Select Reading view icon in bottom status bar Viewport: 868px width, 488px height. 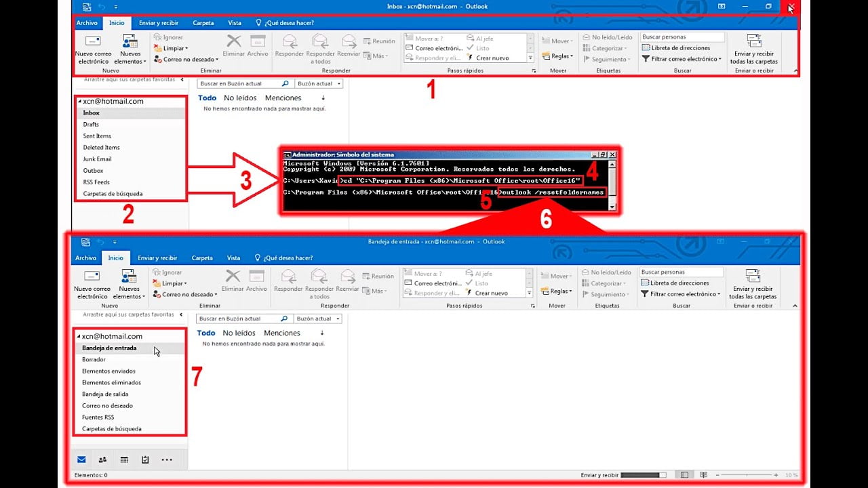[704, 475]
